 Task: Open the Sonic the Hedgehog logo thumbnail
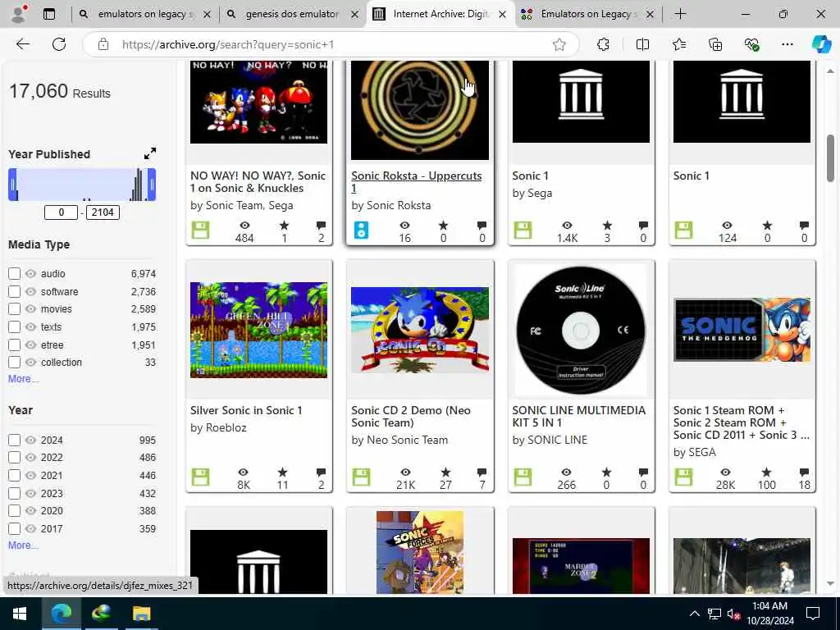[x=742, y=330]
